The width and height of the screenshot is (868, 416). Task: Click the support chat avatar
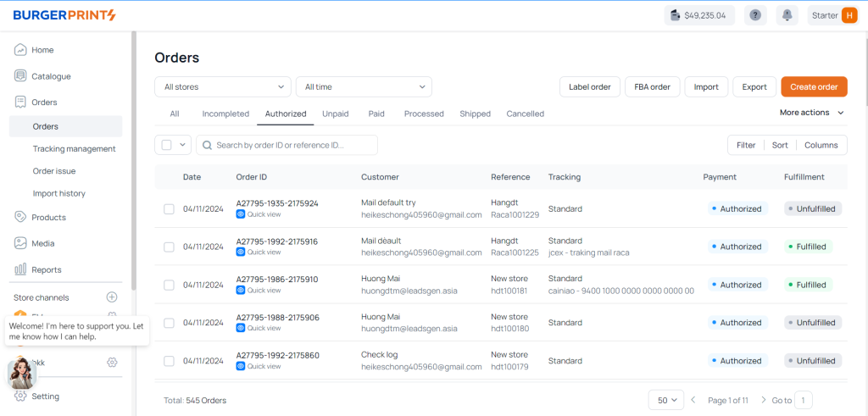click(x=21, y=373)
